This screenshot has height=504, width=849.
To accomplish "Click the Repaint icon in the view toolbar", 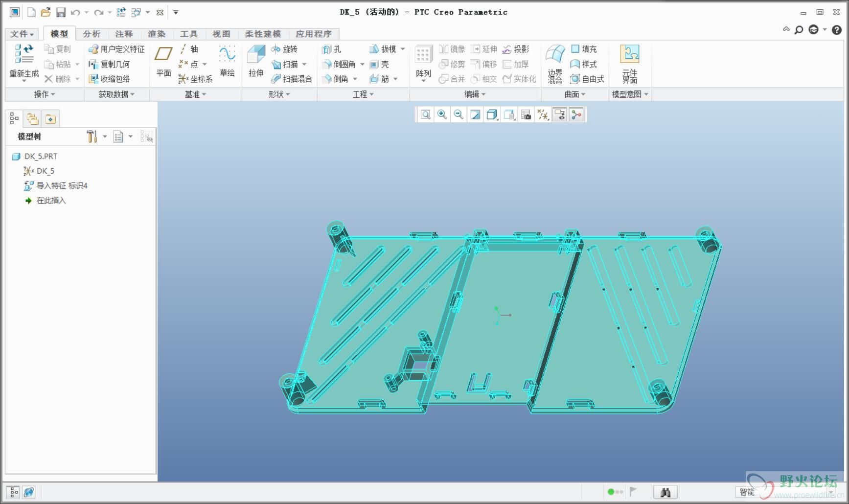I will point(475,115).
